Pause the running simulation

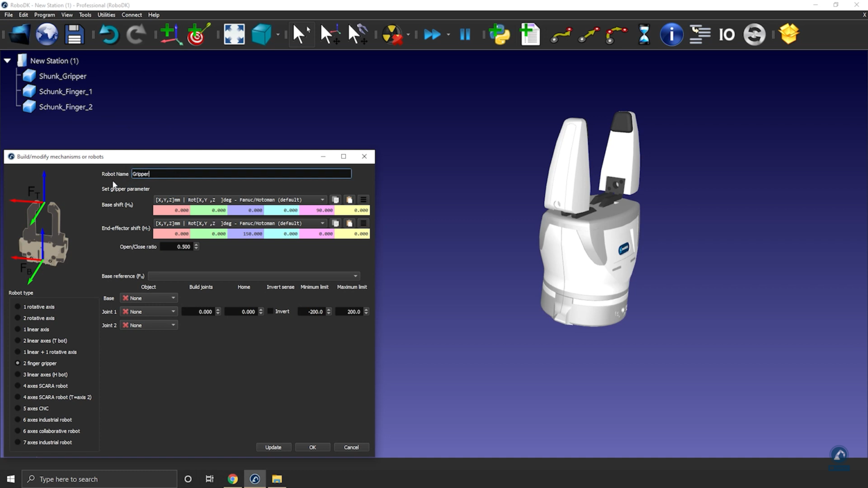[x=465, y=34]
